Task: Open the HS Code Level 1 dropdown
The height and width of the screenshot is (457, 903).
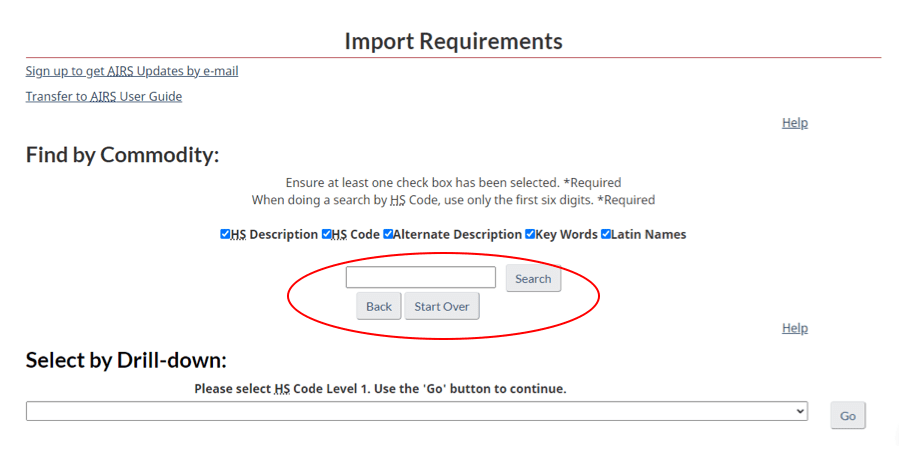Action: click(x=416, y=412)
